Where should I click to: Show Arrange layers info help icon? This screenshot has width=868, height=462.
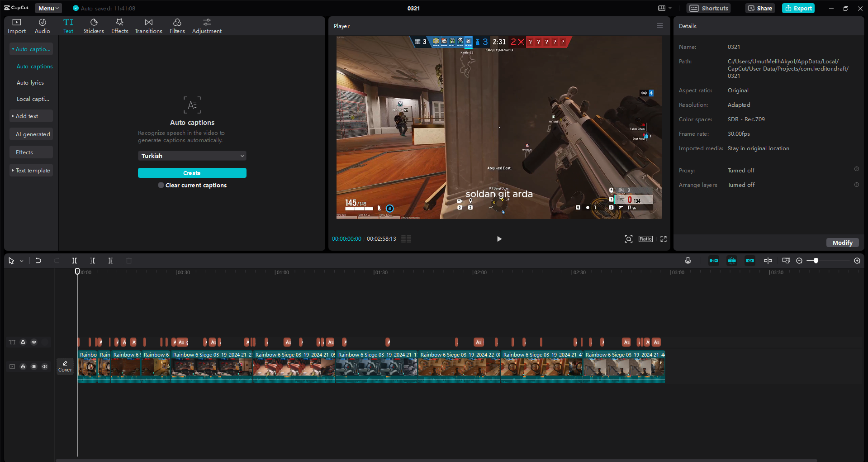(856, 185)
